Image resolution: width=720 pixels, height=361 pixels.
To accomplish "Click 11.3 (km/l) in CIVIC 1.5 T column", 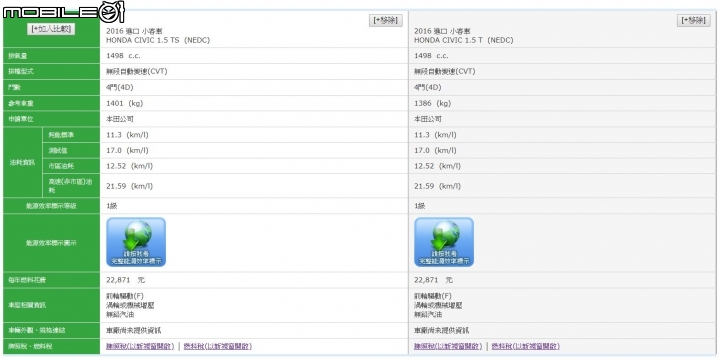I will [x=435, y=135].
